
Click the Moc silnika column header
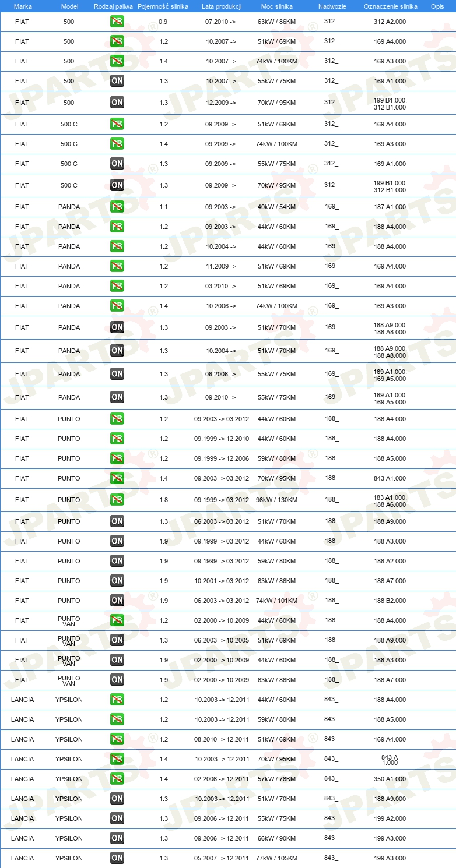point(277,6)
